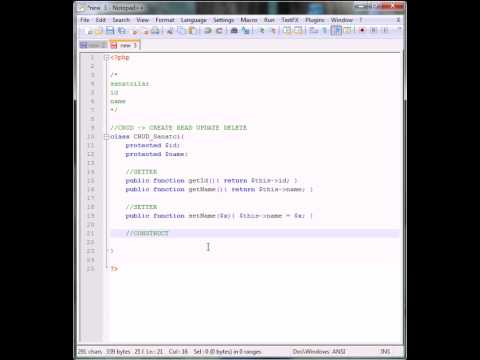
Task: Click the '//GETTER' comment line
Action: [141, 172]
